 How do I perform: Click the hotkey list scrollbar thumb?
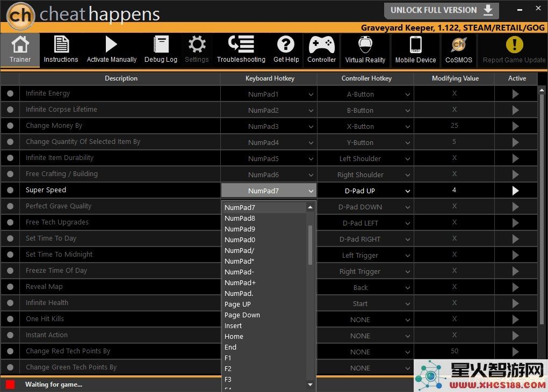(311, 245)
